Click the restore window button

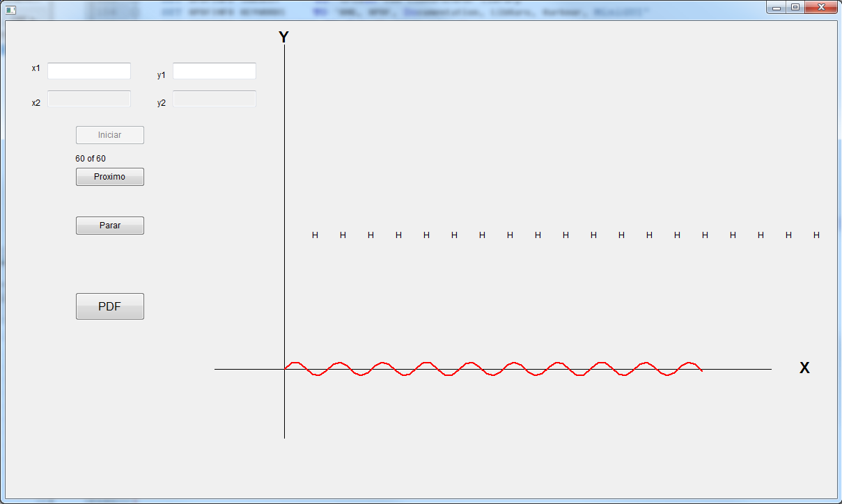click(795, 8)
